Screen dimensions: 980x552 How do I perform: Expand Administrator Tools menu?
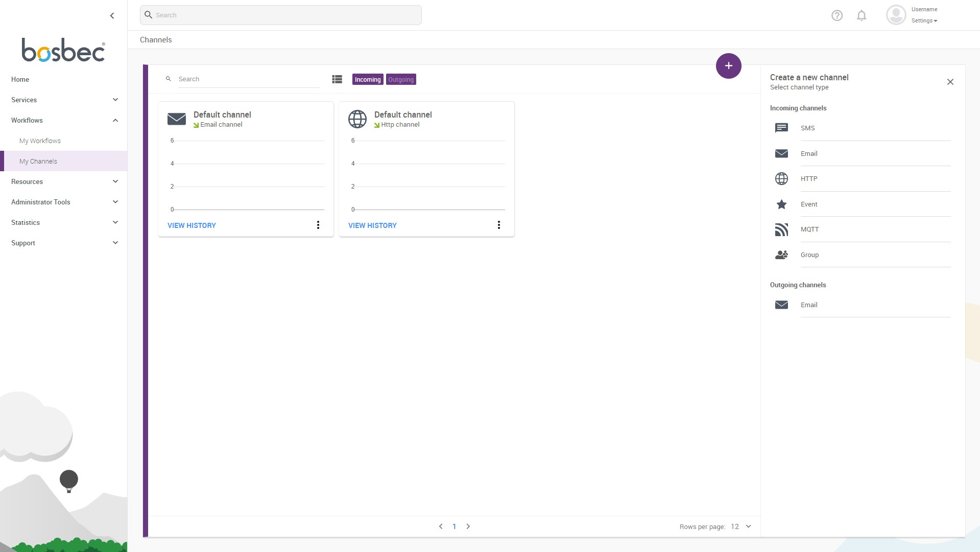64,202
